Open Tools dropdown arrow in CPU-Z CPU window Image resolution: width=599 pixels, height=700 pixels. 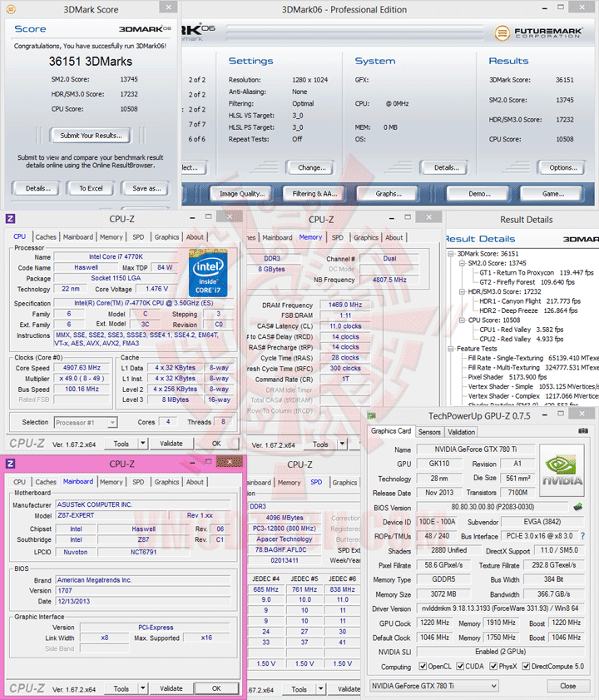[x=143, y=444]
